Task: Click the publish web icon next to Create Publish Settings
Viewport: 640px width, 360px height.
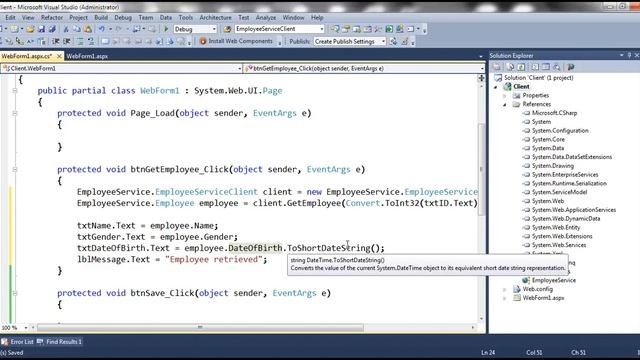Action: click(x=393, y=41)
